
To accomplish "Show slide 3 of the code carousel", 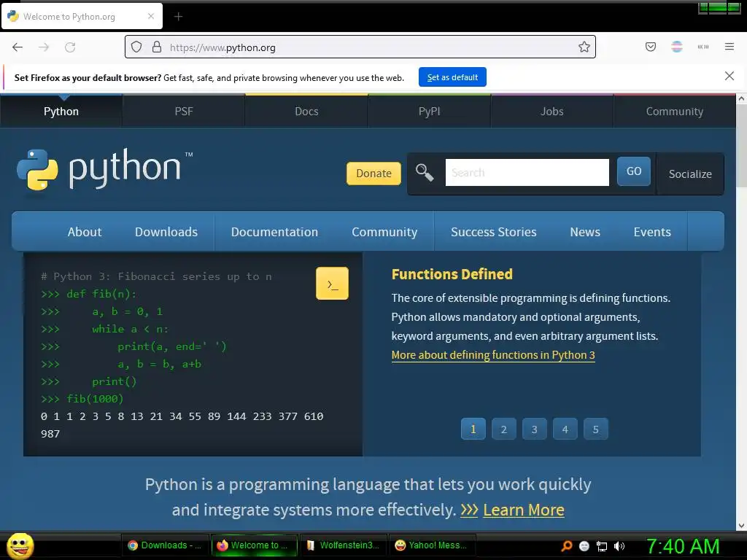I will click(x=535, y=429).
